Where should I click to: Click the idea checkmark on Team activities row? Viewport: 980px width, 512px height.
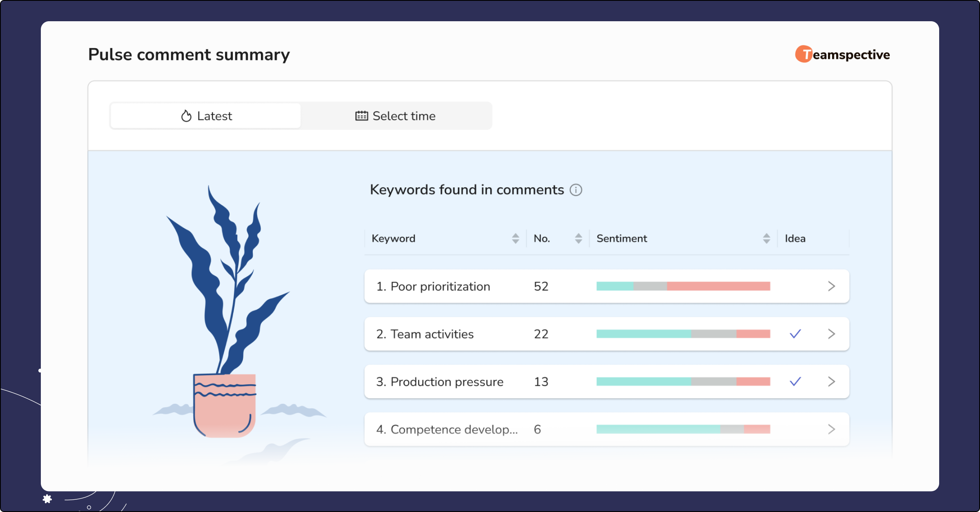[x=795, y=334]
